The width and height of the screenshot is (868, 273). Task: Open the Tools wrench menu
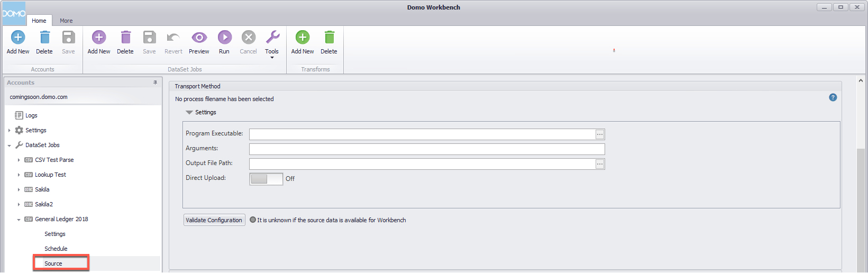(x=272, y=43)
